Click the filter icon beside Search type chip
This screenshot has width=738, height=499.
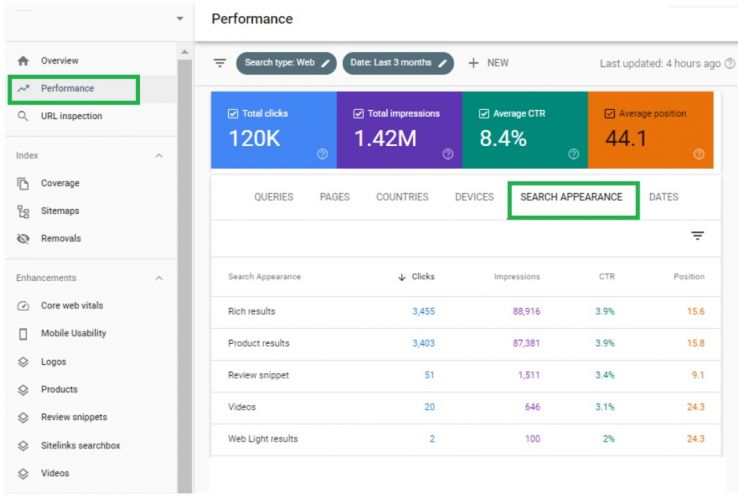pos(220,63)
